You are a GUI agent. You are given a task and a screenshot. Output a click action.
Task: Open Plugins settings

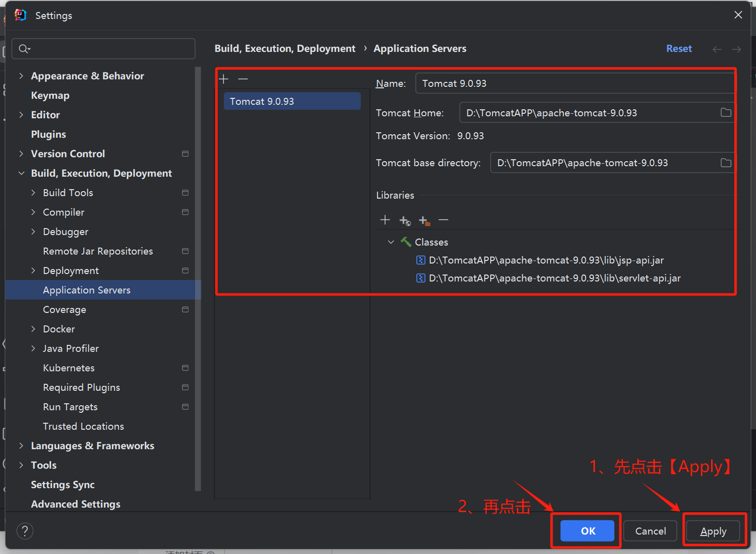coord(48,134)
